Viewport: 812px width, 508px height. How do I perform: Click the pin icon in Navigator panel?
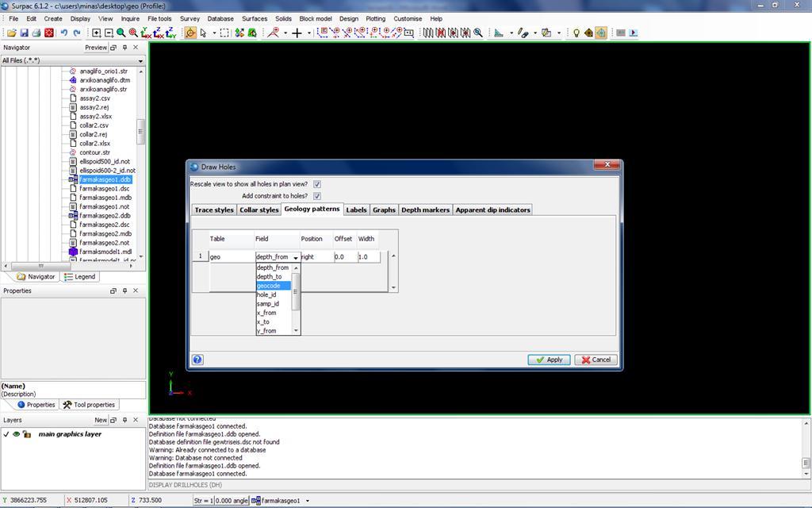point(124,47)
